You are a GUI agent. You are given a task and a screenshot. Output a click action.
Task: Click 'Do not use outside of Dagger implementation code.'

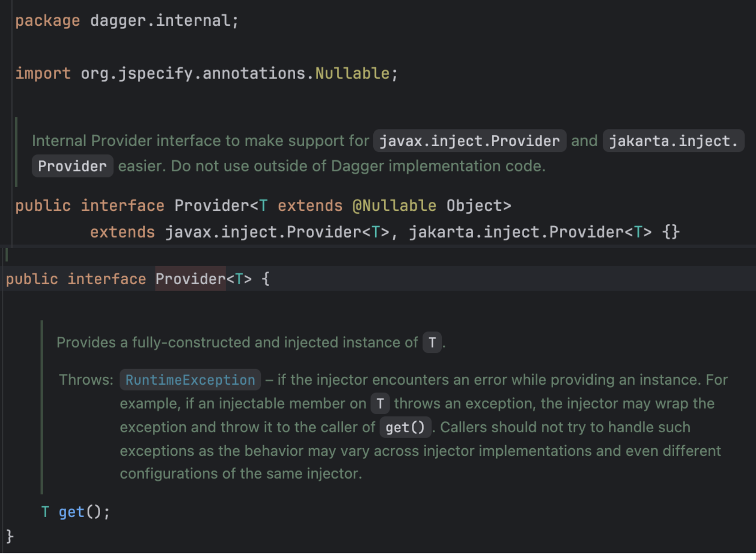358,166
